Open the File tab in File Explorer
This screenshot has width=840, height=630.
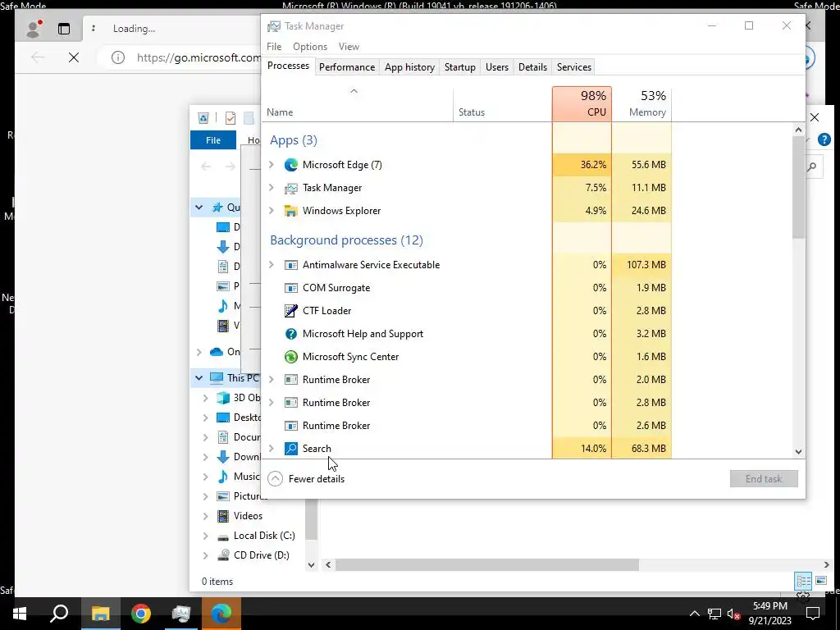213,139
